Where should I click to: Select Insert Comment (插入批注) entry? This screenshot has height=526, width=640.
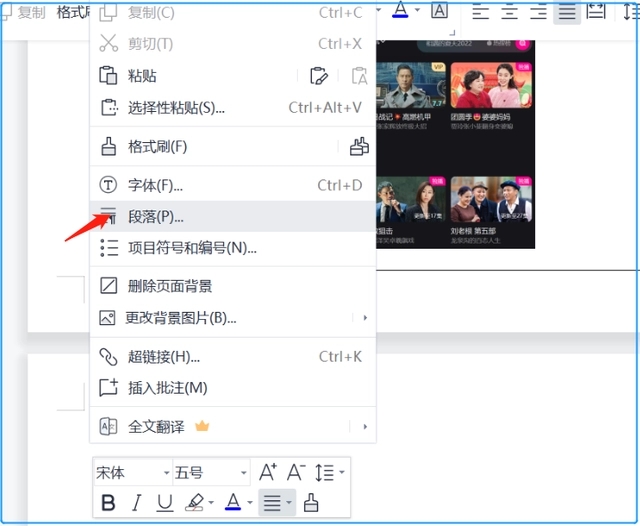(233, 388)
